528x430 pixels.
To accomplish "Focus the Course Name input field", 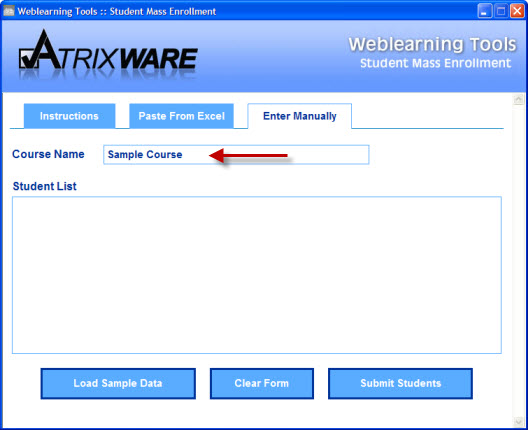I will point(236,155).
